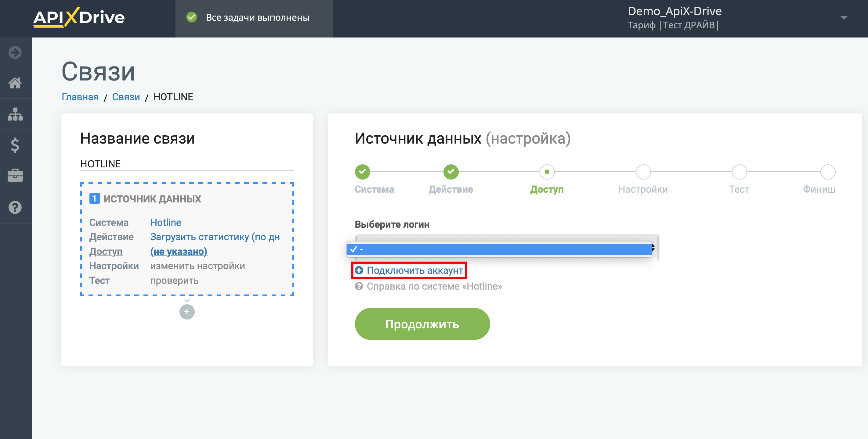Click the Доступ current step circle
Image resolution: width=868 pixels, height=439 pixels.
tap(547, 172)
